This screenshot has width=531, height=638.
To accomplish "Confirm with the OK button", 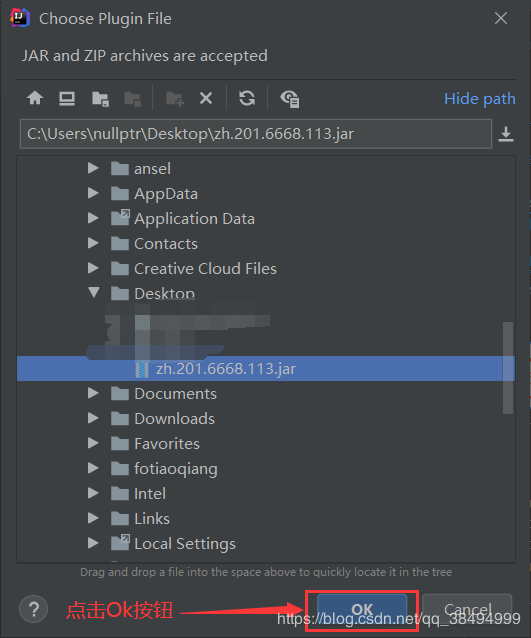I will (x=362, y=610).
